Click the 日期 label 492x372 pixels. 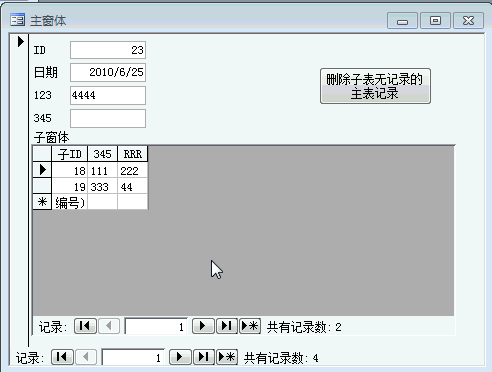(x=46, y=72)
